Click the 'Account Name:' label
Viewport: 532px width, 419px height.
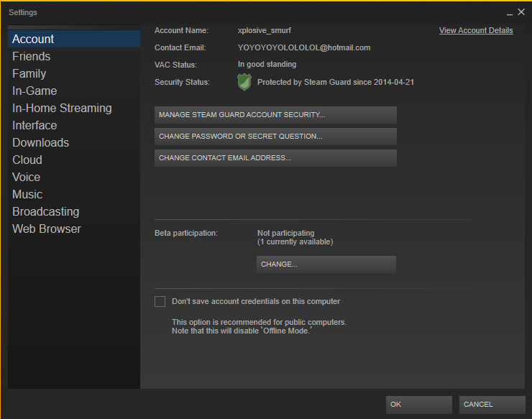181,30
